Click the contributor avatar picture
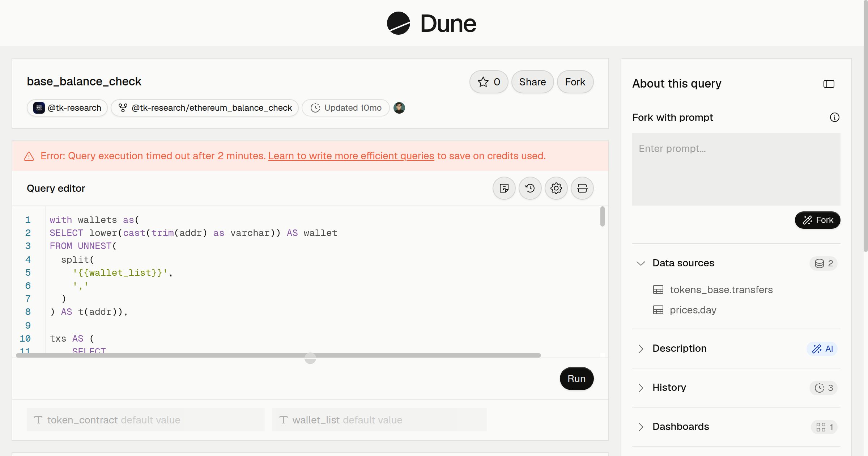Screen dimensions: 868x456 pyautogui.click(x=399, y=108)
